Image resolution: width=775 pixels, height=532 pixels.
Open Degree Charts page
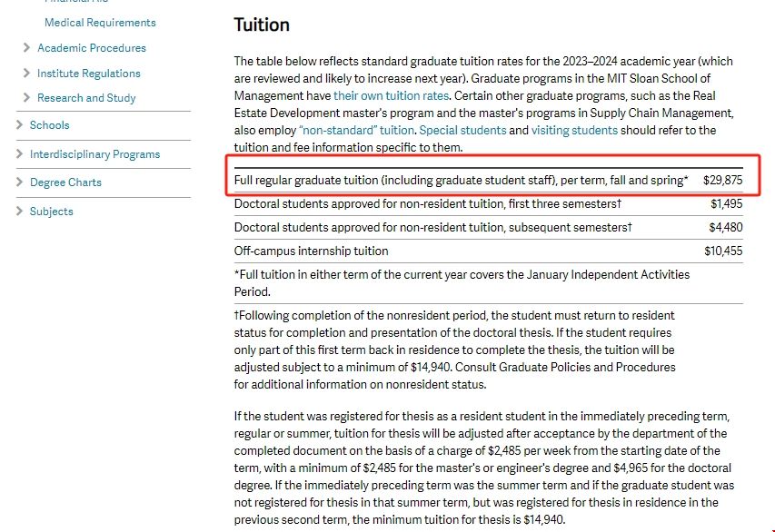65,182
